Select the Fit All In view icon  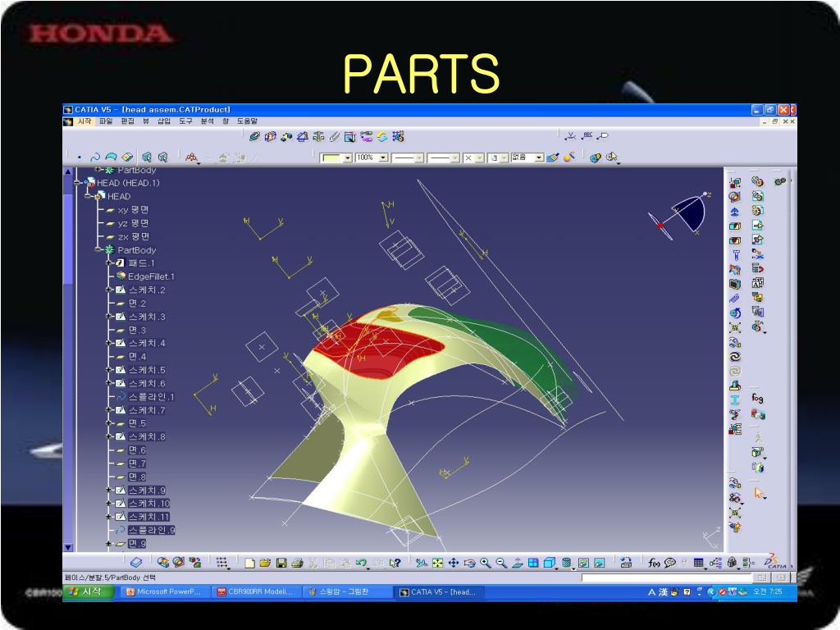[438, 563]
